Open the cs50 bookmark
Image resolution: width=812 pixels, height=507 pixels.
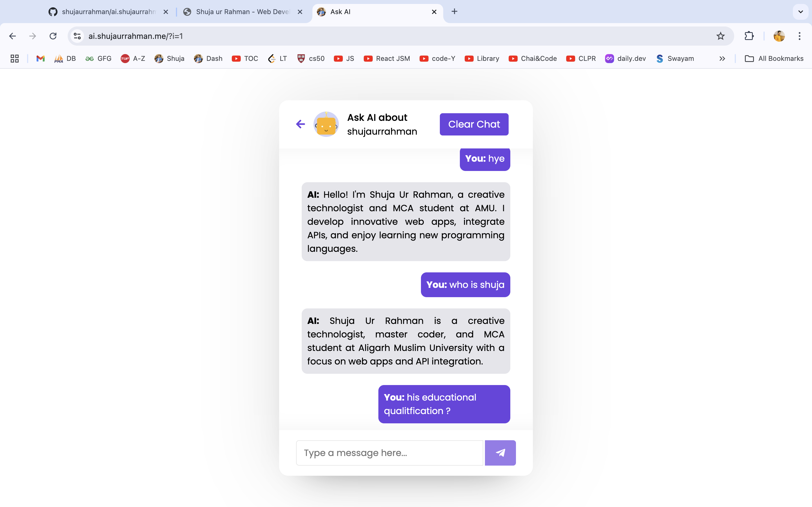coord(310,58)
